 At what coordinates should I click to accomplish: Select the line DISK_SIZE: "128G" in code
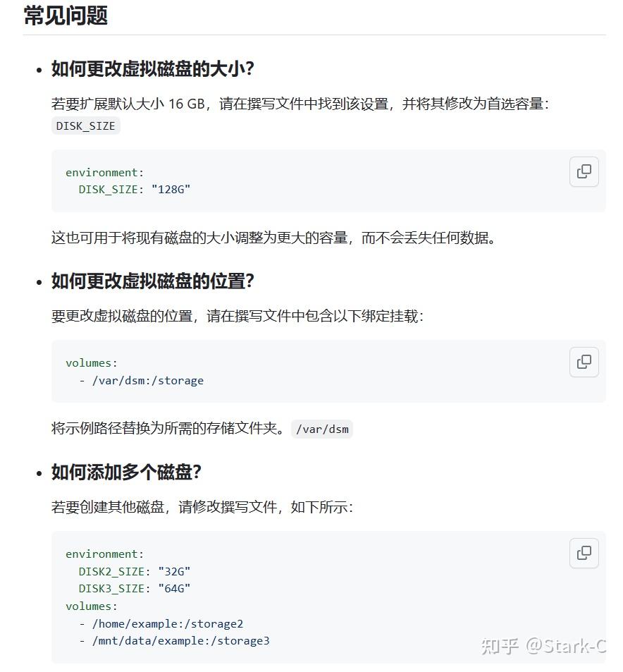pyautogui.click(x=134, y=189)
